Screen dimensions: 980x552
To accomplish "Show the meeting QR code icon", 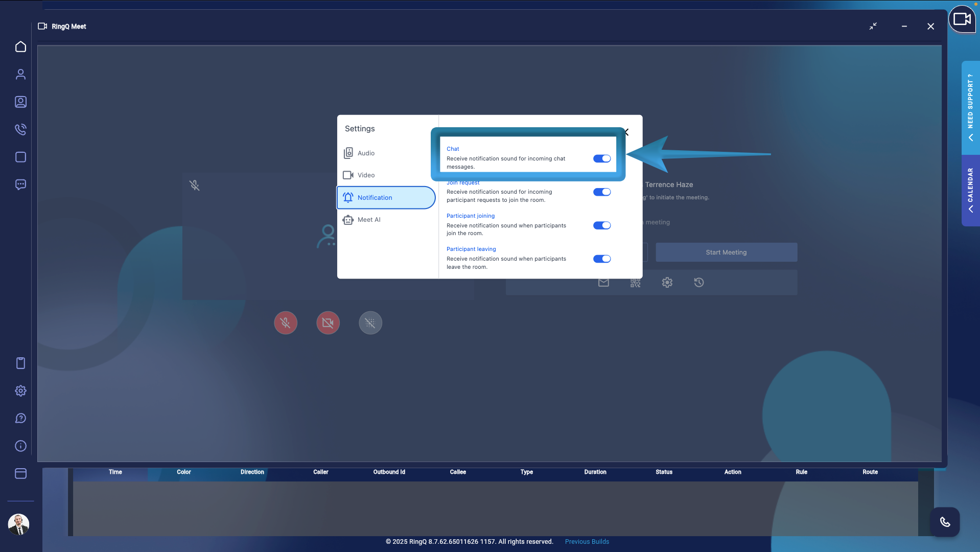I will (635, 282).
